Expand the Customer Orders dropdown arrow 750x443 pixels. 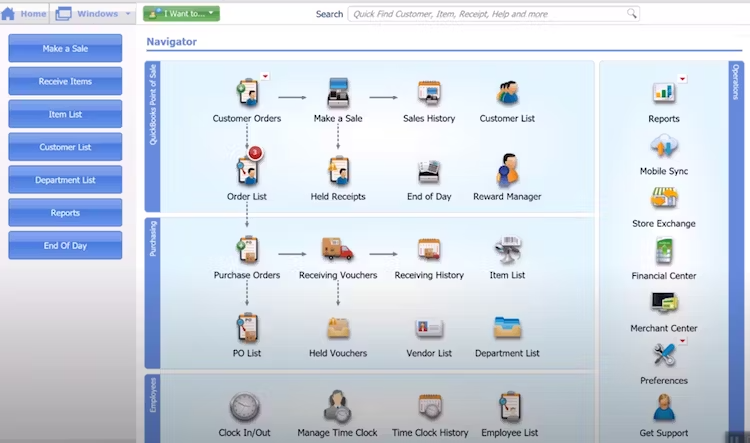pyautogui.click(x=265, y=76)
